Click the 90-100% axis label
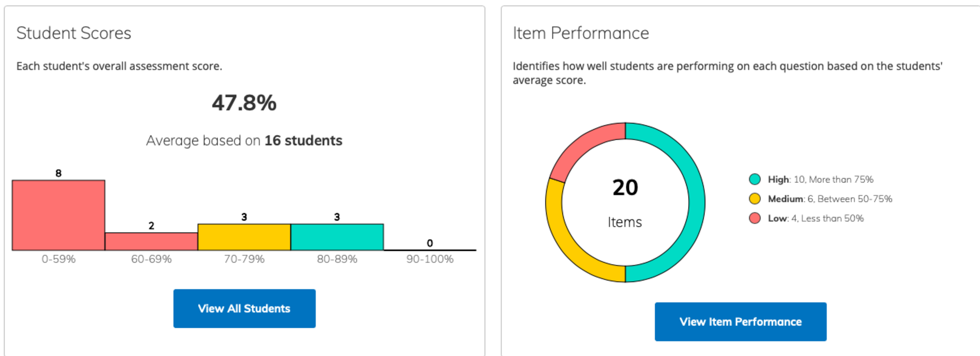Viewport: 980px width, 356px height. [x=430, y=259]
